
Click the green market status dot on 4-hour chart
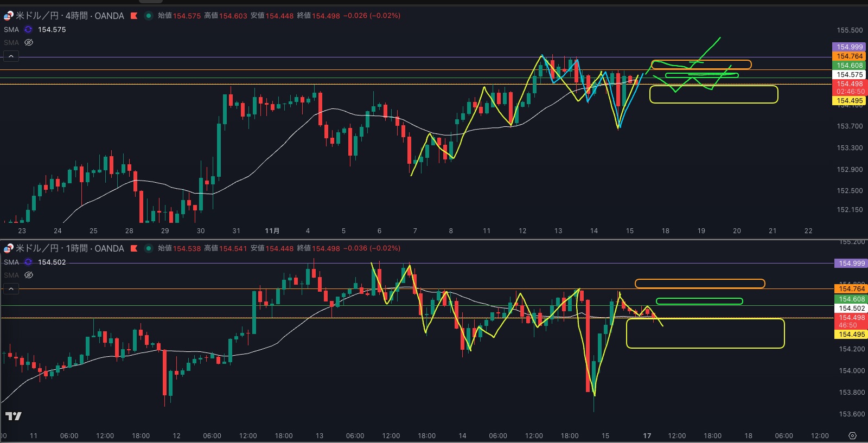click(x=148, y=16)
